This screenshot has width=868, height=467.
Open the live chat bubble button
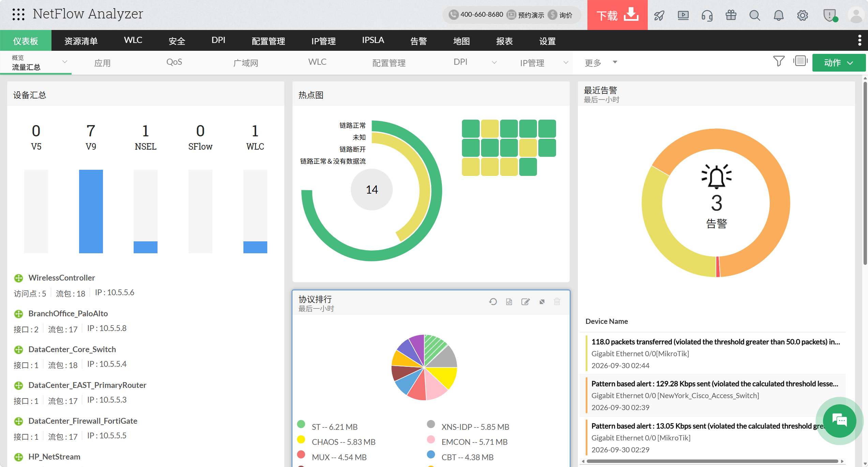(839, 421)
